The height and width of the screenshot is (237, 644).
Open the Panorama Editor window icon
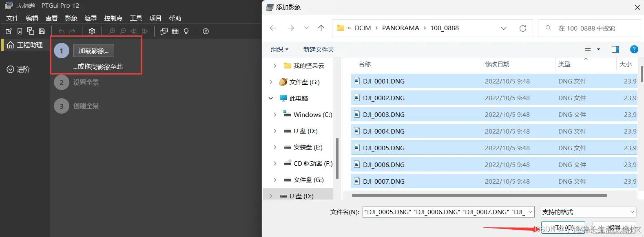click(x=164, y=31)
